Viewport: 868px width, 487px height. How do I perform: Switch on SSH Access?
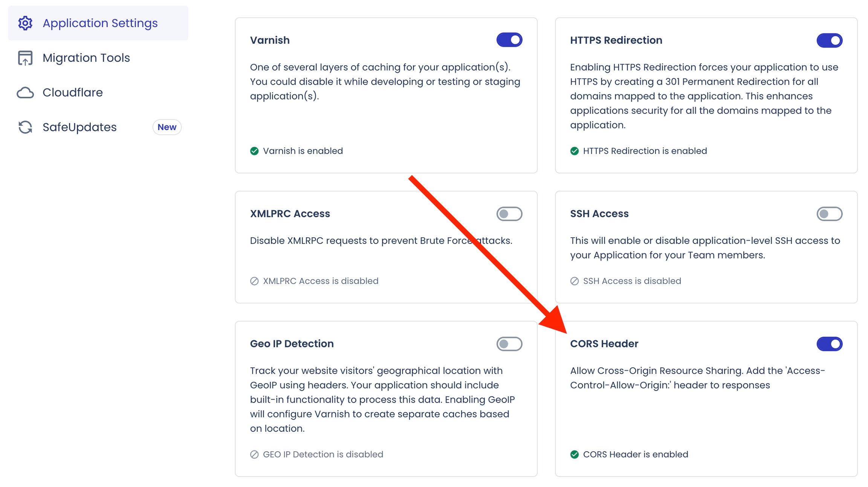pyautogui.click(x=829, y=214)
